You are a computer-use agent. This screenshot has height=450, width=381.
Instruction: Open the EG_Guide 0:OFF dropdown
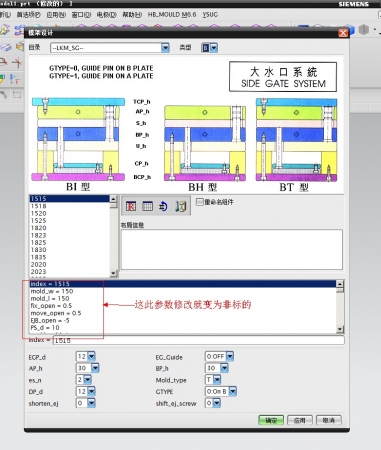click(230, 356)
